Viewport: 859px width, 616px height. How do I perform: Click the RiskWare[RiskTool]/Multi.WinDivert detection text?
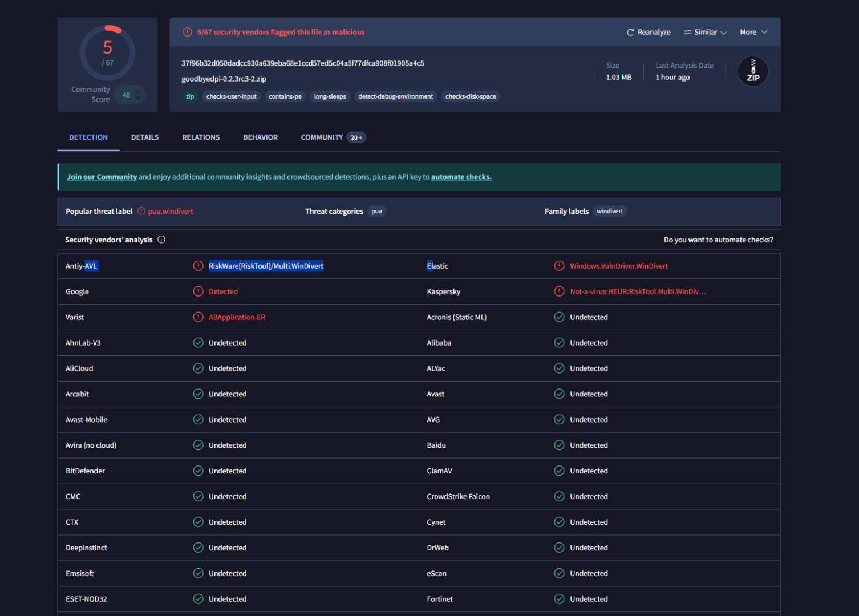click(266, 266)
